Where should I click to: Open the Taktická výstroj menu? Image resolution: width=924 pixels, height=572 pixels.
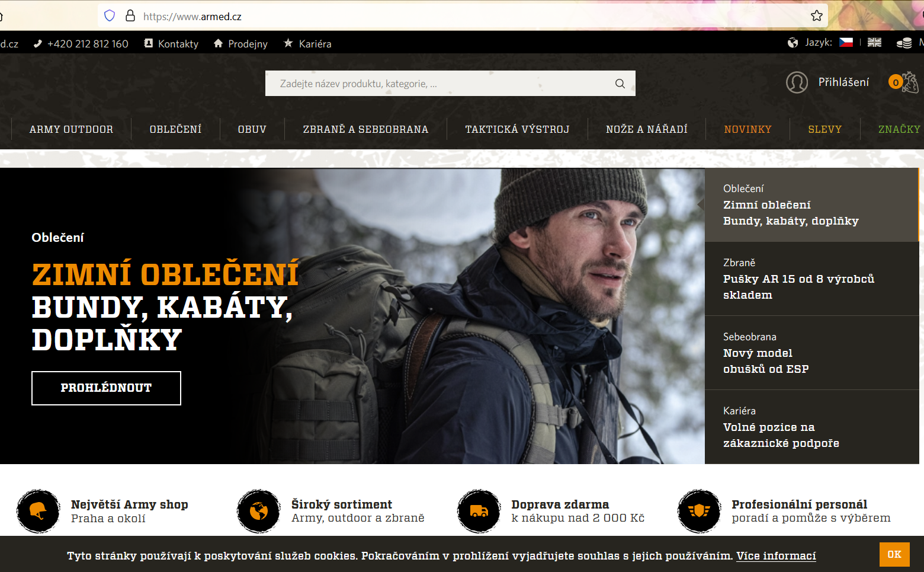pos(517,129)
